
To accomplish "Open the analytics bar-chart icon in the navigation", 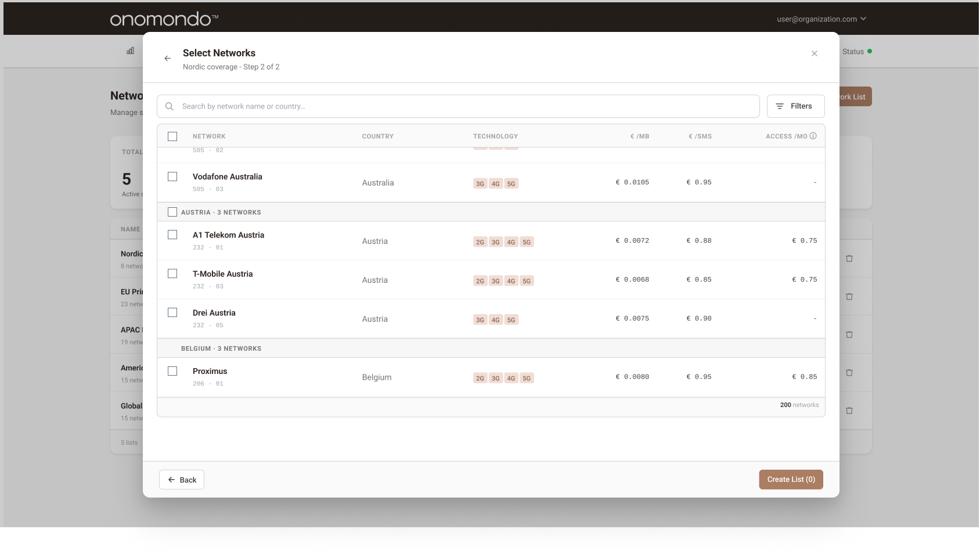I will coord(129,51).
